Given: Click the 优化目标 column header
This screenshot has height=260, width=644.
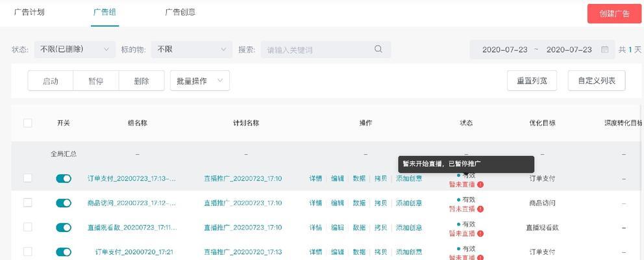Looking at the screenshot, I should (542, 123).
